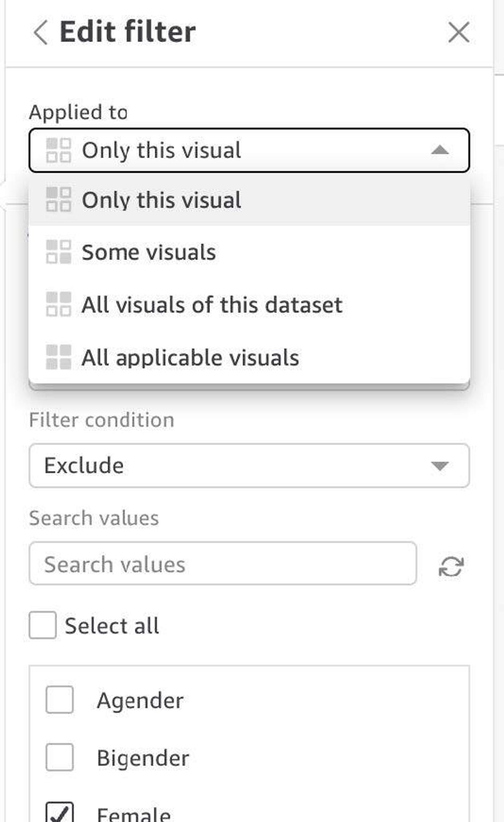The width and height of the screenshot is (504, 822).
Task: Pick the All applicable visuals option
Action: click(190, 357)
